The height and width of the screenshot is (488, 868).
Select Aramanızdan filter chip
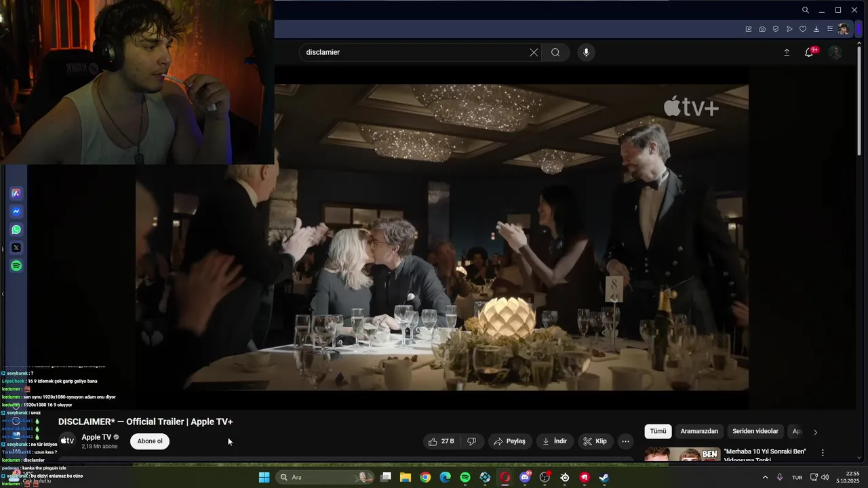(699, 431)
